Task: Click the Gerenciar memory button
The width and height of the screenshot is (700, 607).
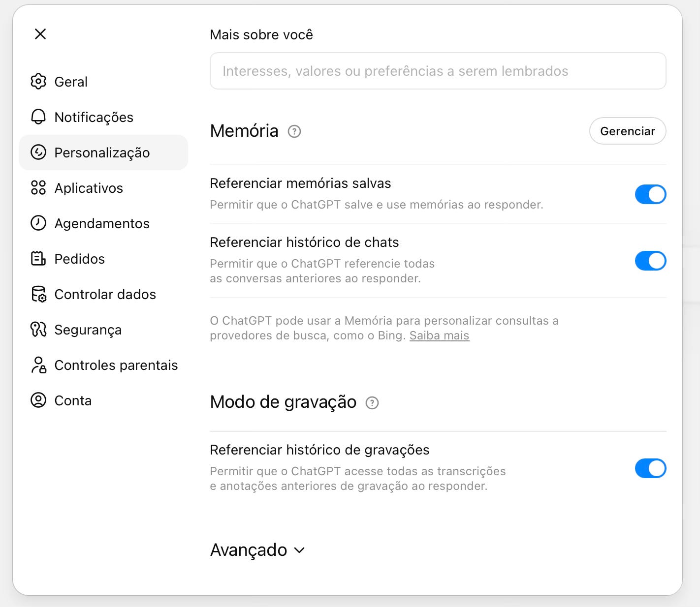Action: [x=628, y=131]
